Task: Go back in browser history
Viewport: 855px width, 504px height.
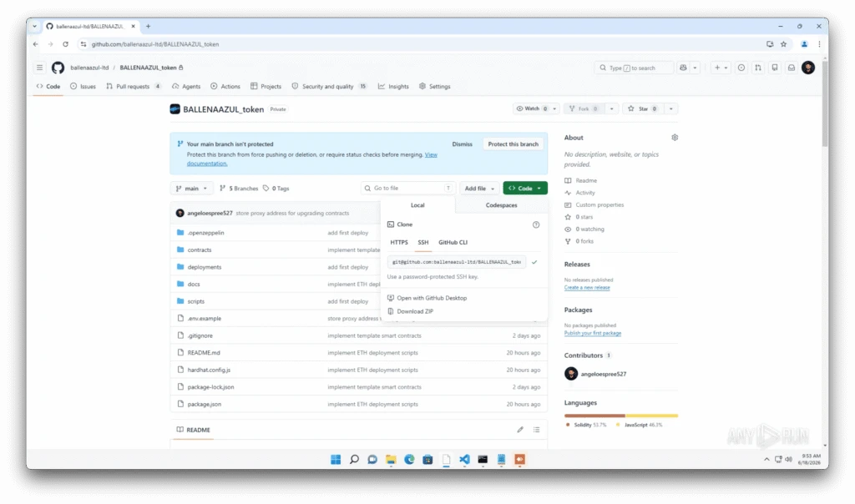Action: [x=35, y=44]
